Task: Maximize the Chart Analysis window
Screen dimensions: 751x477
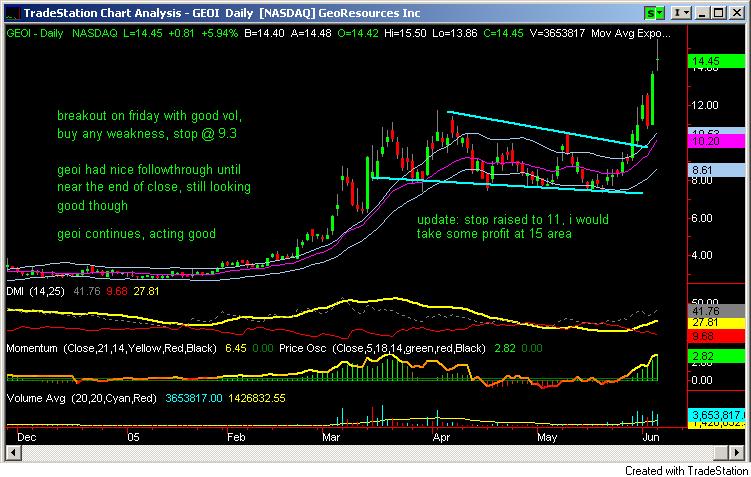Action: click(x=719, y=13)
